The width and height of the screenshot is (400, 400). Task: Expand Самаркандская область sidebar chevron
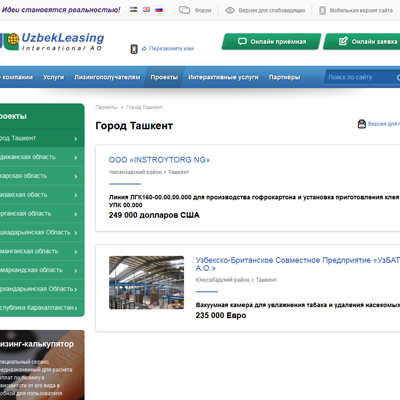76,271
